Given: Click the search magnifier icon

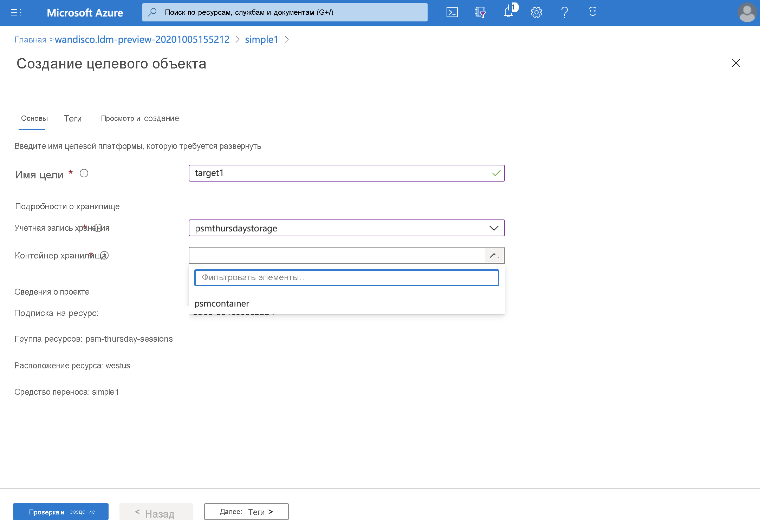Looking at the screenshot, I should pyautogui.click(x=152, y=12).
